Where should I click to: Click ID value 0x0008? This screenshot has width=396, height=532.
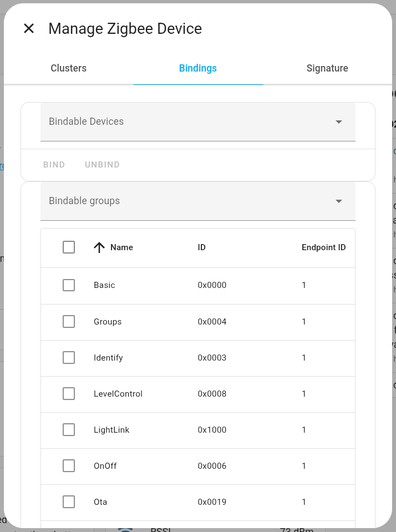212,394
